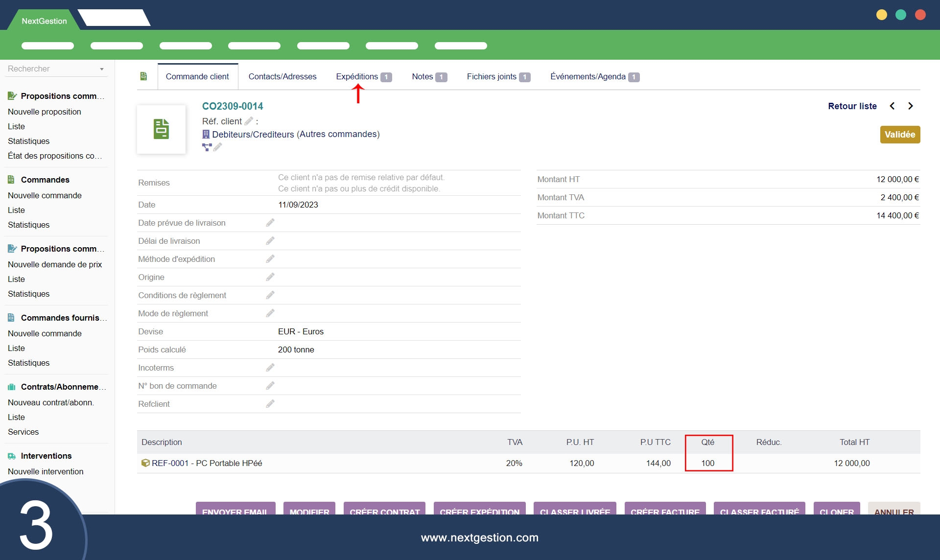The width and height of the screenshot is (940, 560).
Task: Click the order thumbnail image box
Action: tap(161, 129)
